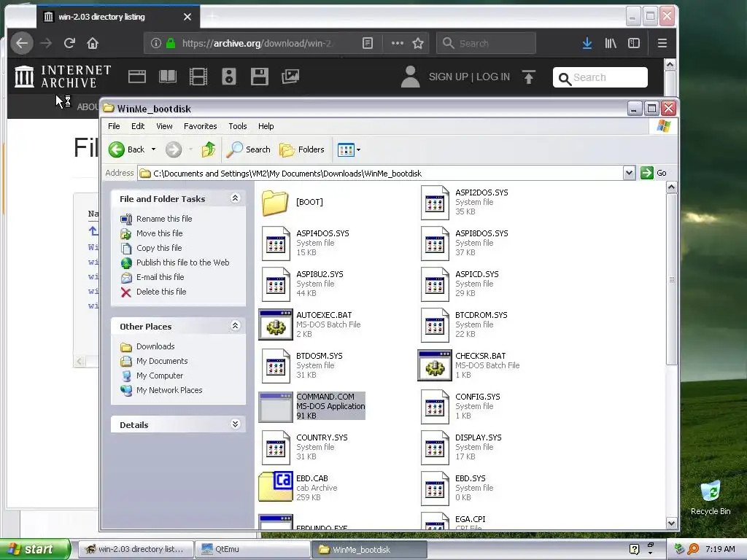The width and height of the screenshot is (747, 560).
Task: Select the ASPI8DOS.SYS file icon
Action: 435,244
